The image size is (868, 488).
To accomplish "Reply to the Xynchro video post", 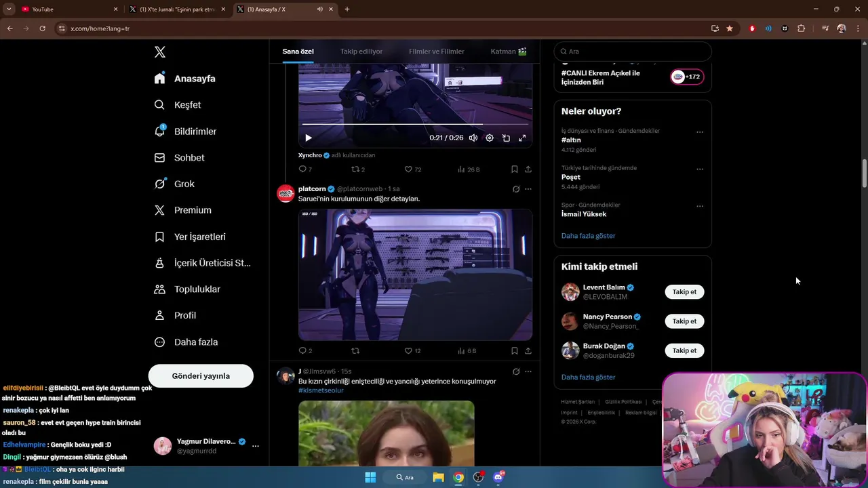I will (305, 169).
